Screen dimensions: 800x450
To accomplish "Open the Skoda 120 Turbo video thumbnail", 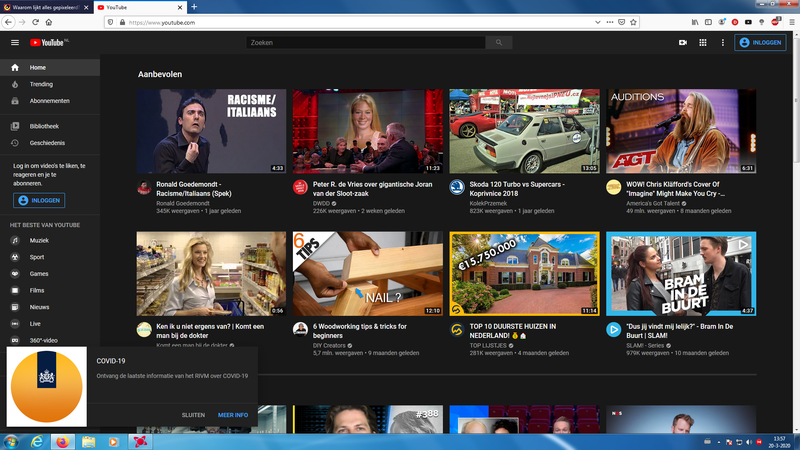I will [x=524, y=131].
